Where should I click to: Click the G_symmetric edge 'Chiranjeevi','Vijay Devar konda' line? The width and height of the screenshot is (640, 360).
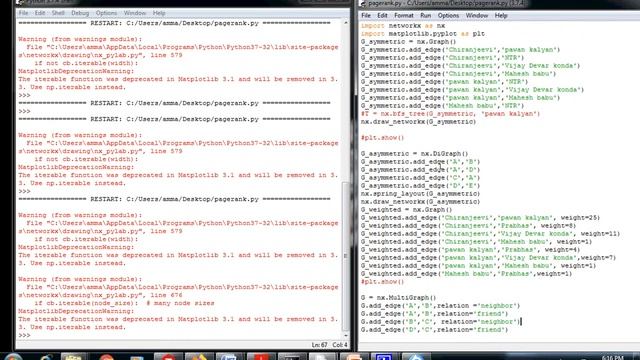tap(470, 66)
